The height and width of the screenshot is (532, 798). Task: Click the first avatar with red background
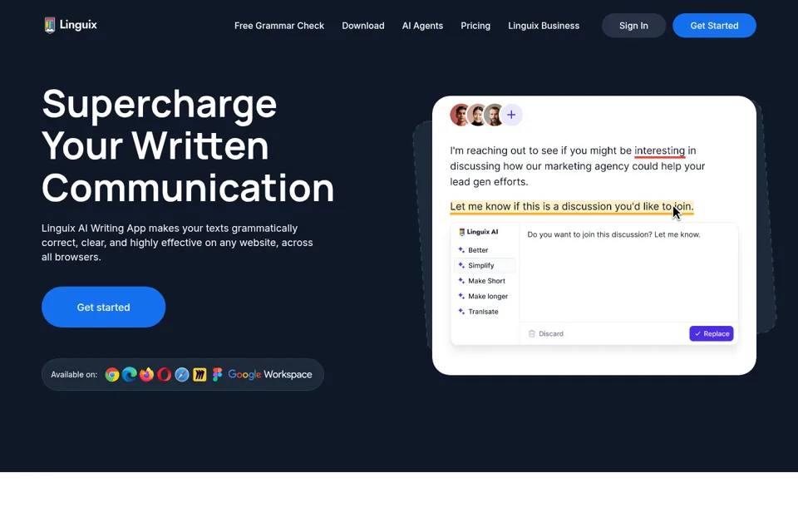460,115
